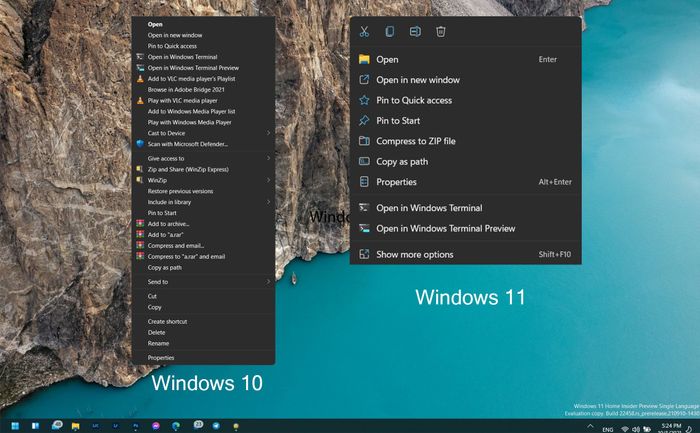Click WinRAR icon beside Add to archive
Viewport: 700px width, 433px height.
coord(140,224)
